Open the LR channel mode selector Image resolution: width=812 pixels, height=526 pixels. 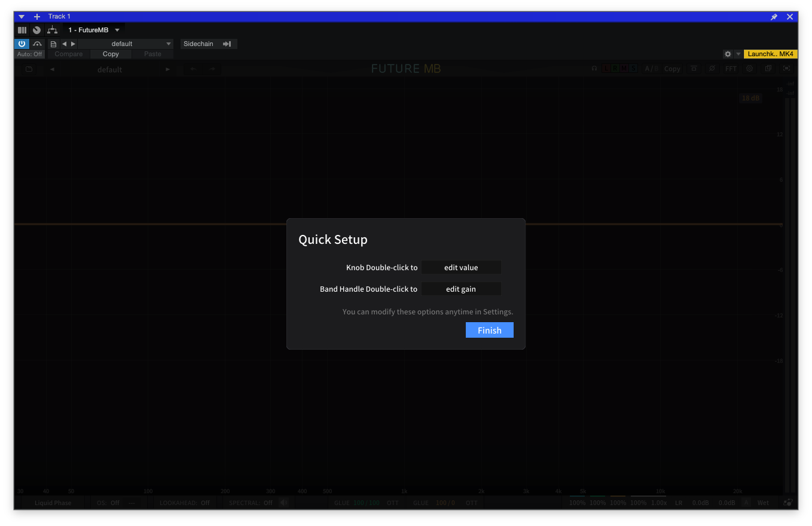679,503
